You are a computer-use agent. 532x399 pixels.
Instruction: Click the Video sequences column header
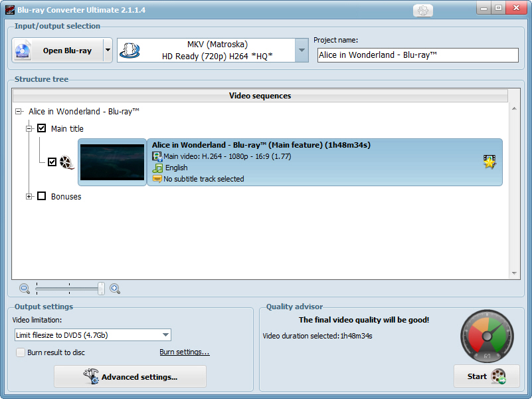click(x=260, y=96)
